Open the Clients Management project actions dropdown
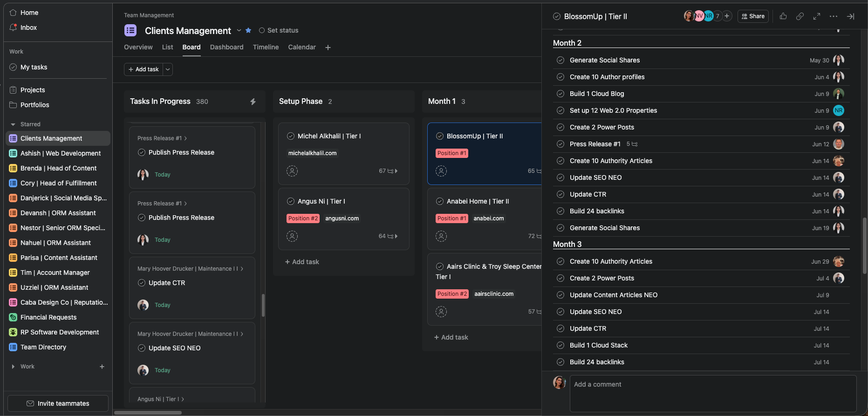 239,30
